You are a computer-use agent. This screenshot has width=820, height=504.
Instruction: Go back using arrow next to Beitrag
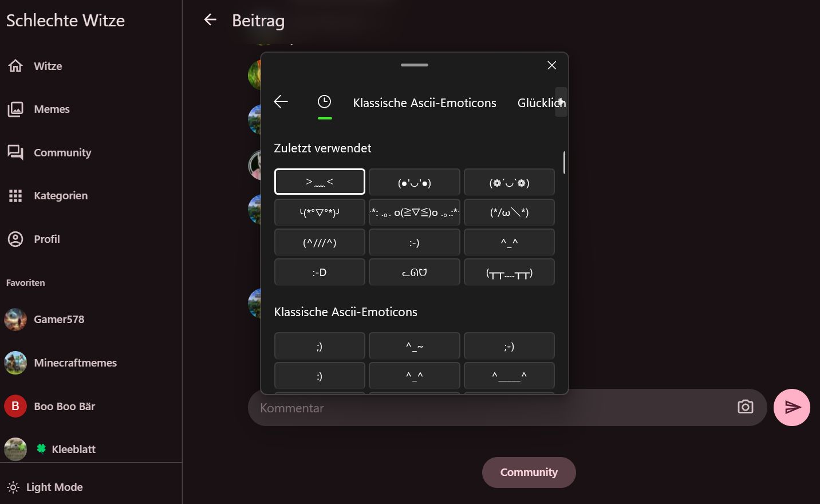coord(210,20)
